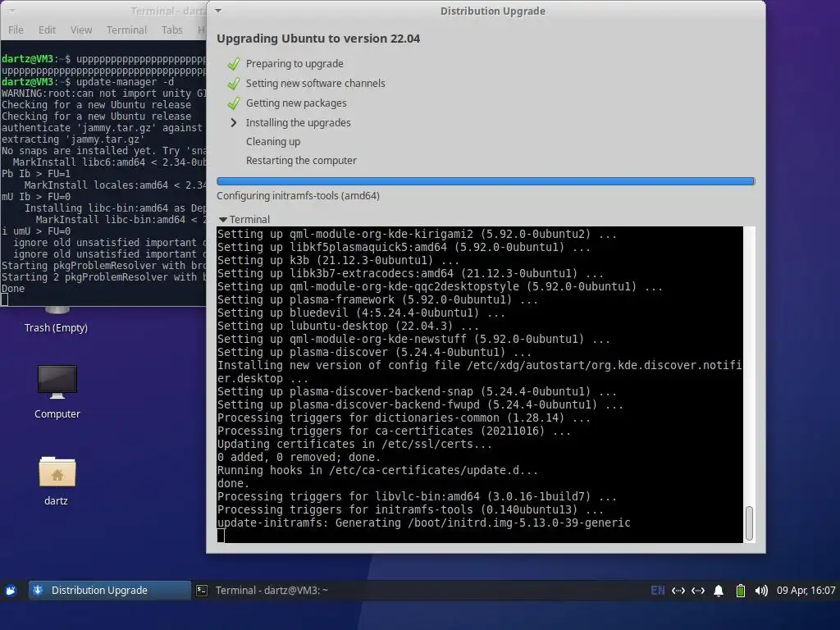Image resolution: width=840 pixels, height=630 pixels.
Task: Click the 'Preparing to upgrade' step text
Action: pos(294,63)
